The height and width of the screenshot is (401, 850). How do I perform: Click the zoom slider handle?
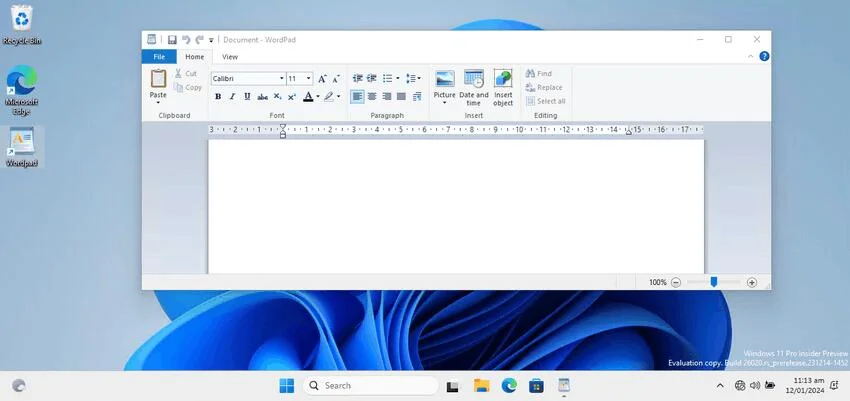(714, 283)
